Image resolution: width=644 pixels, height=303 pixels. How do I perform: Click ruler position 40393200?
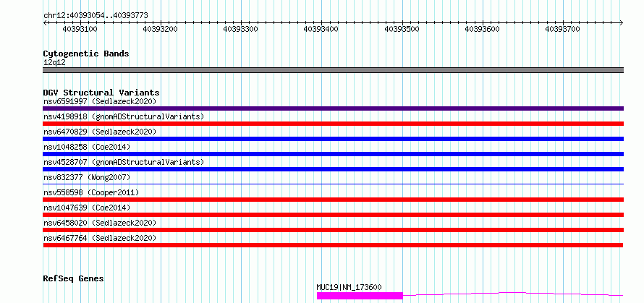click(160, 29)
